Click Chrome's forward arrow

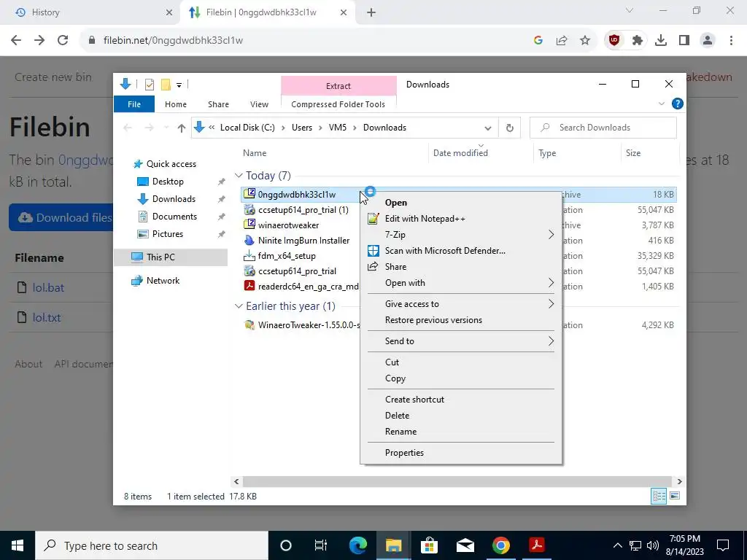click(x=39, y=41)
